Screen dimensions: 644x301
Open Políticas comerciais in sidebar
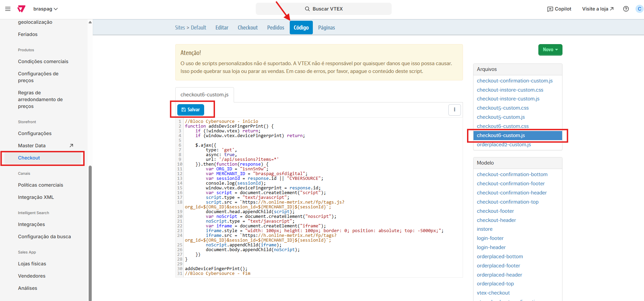point(40,185)
